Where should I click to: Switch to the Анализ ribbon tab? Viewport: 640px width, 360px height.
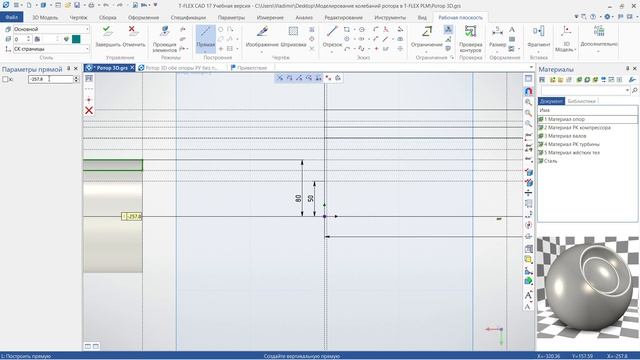pos(304,18)
